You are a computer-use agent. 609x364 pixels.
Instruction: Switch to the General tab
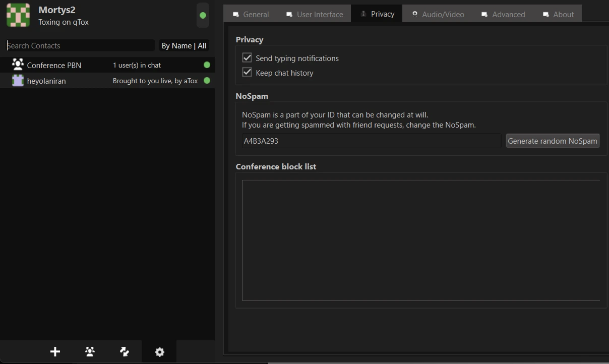point(251,14)
